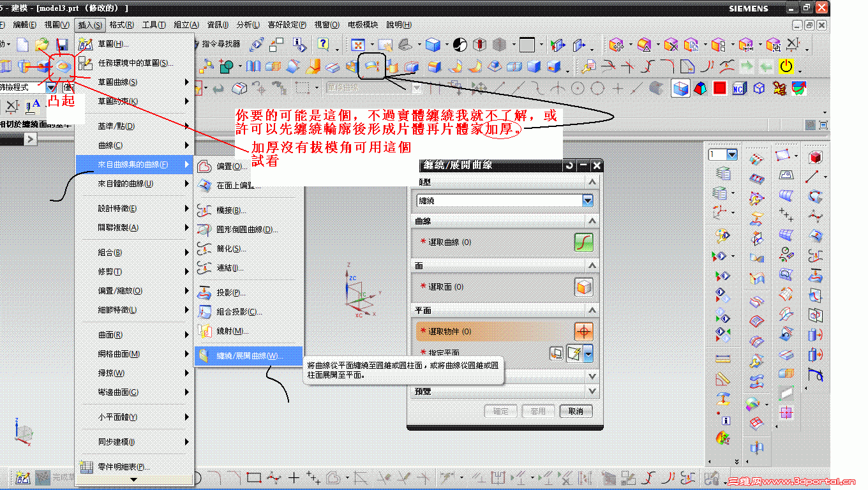Click the green right arrow icon
The image size is (868, 490).
click(747, 66)
